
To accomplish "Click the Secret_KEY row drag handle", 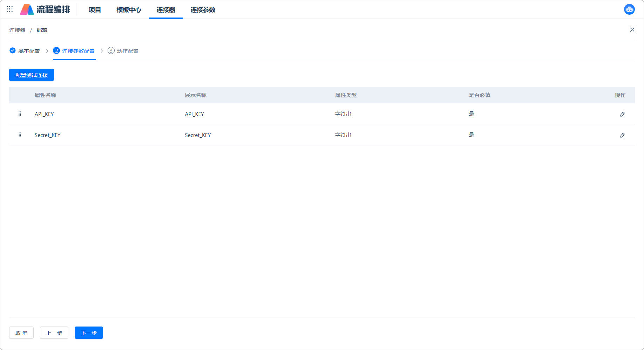I will (20, 135).
